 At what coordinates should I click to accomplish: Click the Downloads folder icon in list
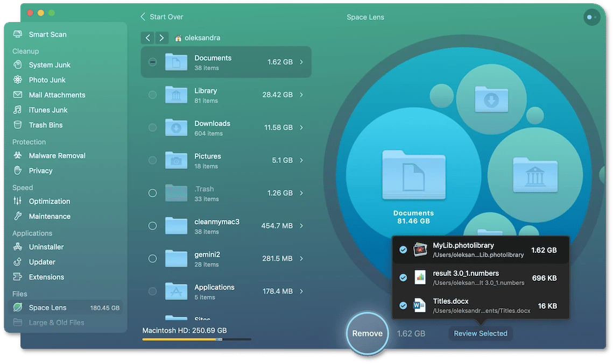pyautogui.click(x=177, y=127)
